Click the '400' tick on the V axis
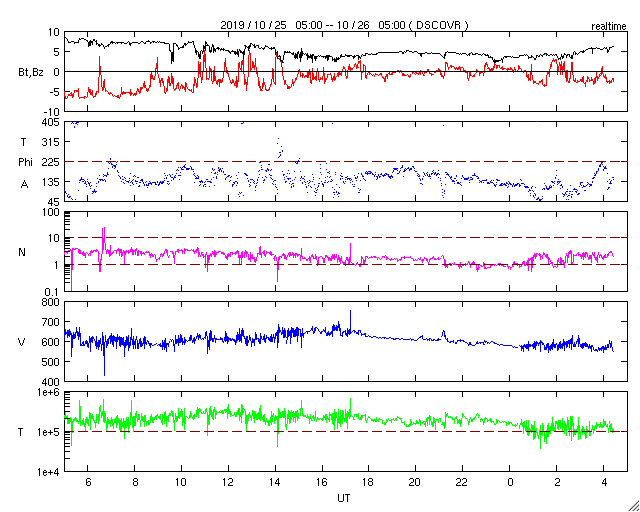 (x=51, y=382)
